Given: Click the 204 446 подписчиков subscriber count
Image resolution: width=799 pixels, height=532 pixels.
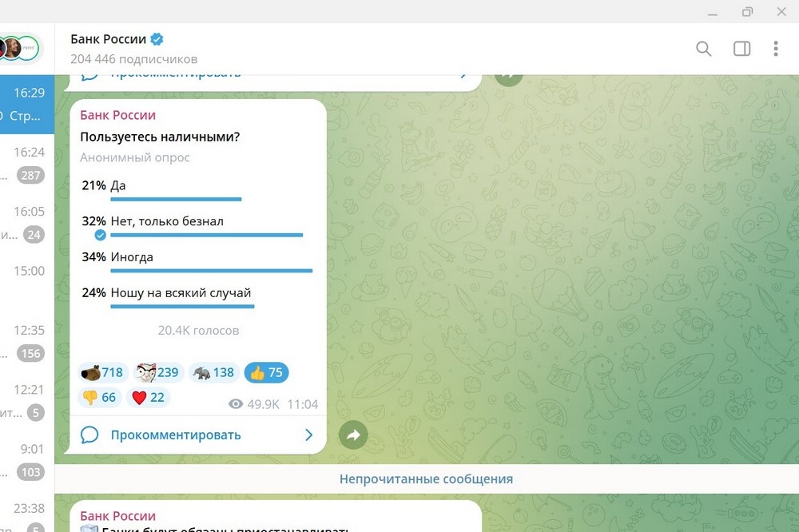Looking at the screenshot, I should point(134,59).
